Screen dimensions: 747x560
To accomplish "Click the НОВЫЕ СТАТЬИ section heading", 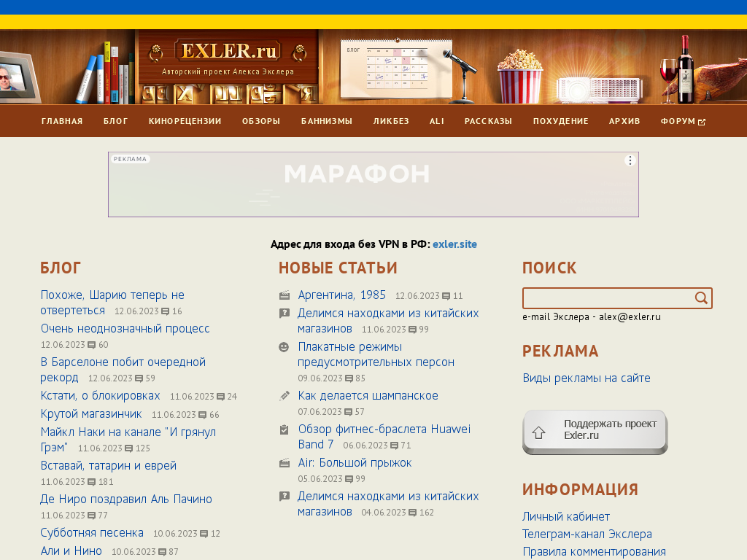I will [x=338, y=268].
